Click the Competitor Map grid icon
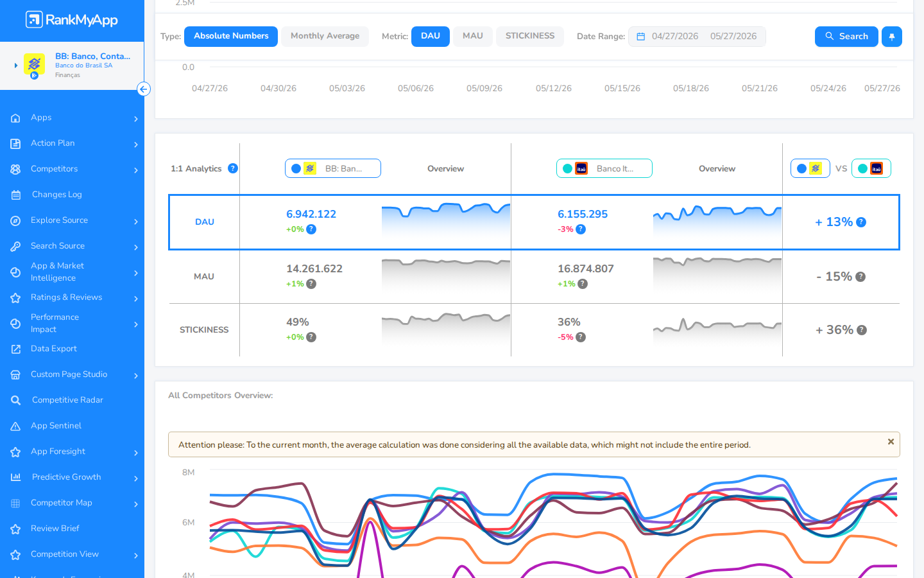The height and width of the screenshot is (578, 924). [x=15, y=504]
